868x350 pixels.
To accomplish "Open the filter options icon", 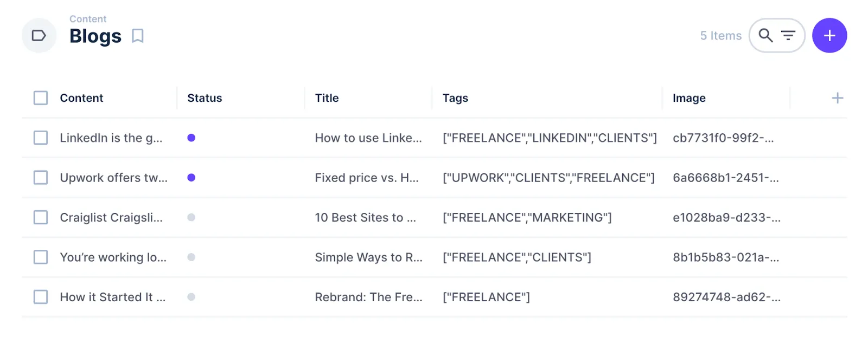I will pos(788,35).
